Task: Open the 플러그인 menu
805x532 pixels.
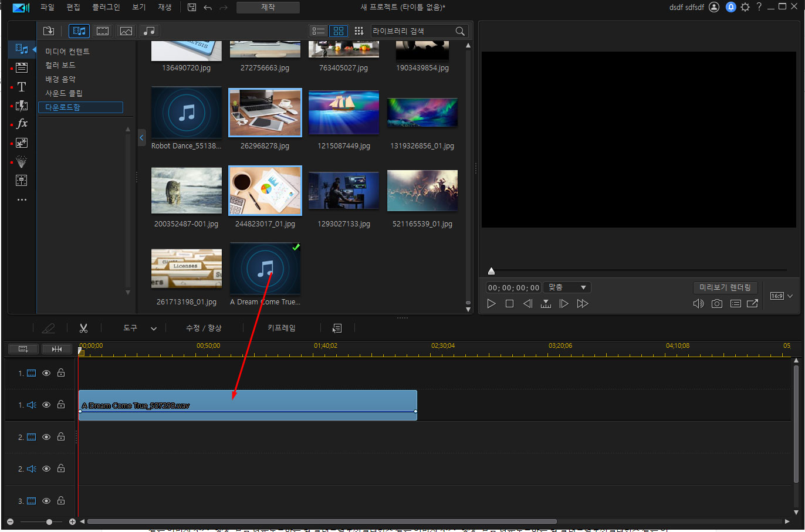Action: point(106,7)
